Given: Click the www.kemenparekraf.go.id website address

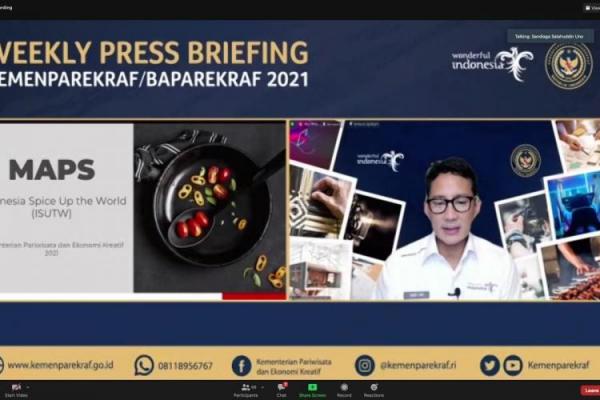Looking at the screenshot, I should click(60, 366).
